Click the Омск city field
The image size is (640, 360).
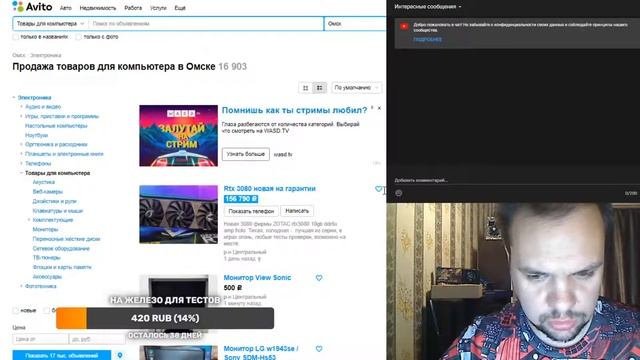click(x=355, y=24)
